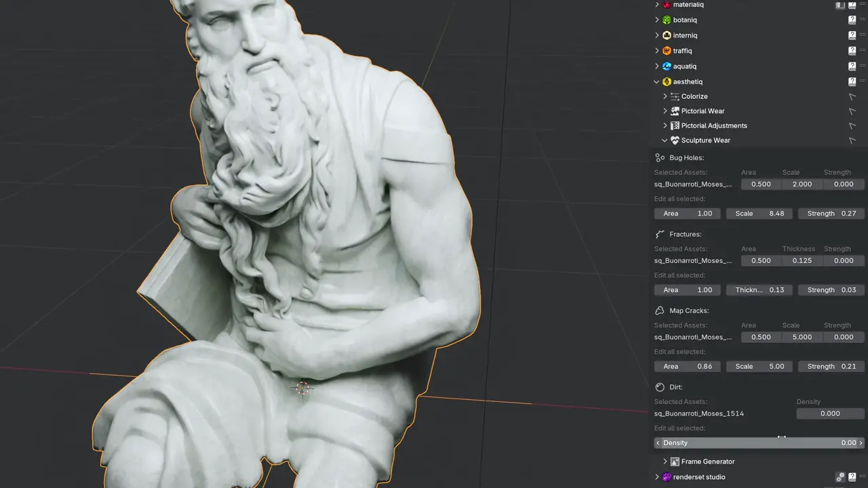
Task: Click the Pictorial Wear icon
Action: pos(675,111)
